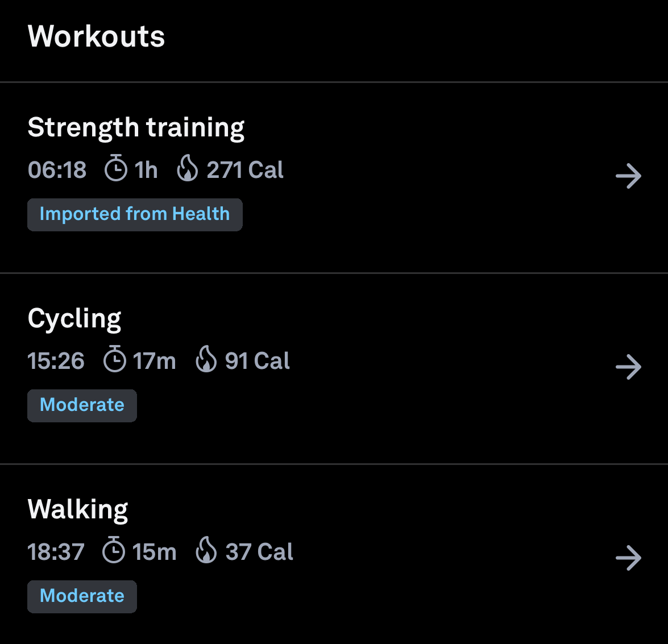
Task: Click the 06:18 start time of Strength training
Action: click(57, 169)
